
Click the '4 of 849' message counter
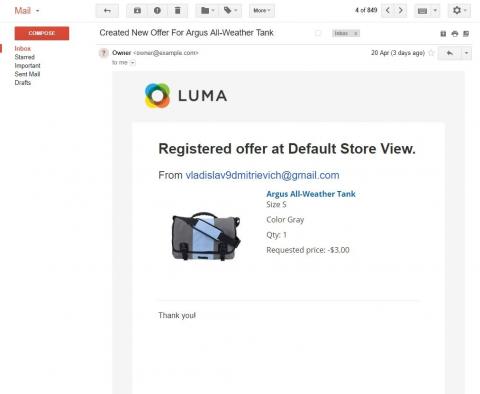(366, 10)
